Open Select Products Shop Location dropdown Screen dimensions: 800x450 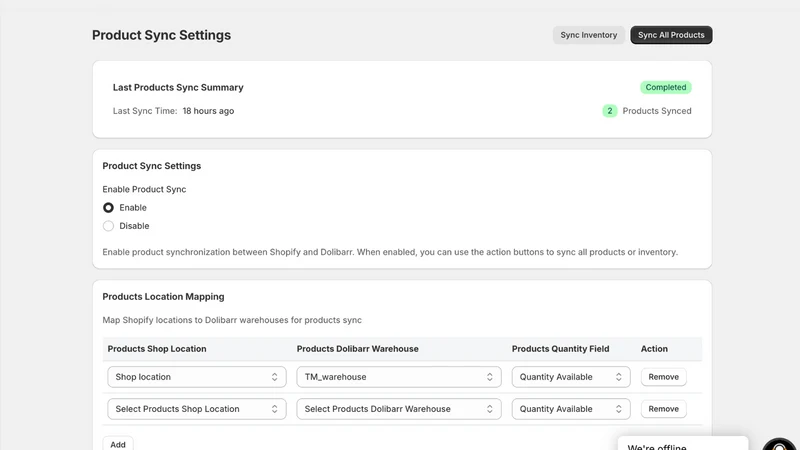(x=196, y=409)
